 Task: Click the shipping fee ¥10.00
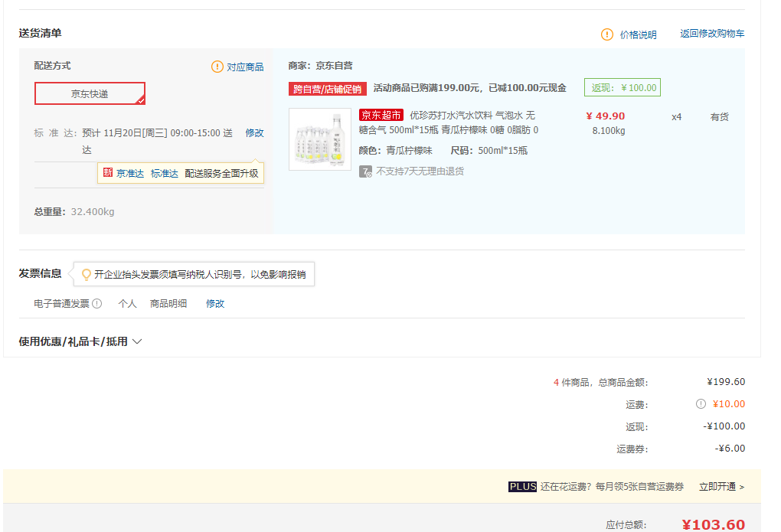(x=729, y=404)
